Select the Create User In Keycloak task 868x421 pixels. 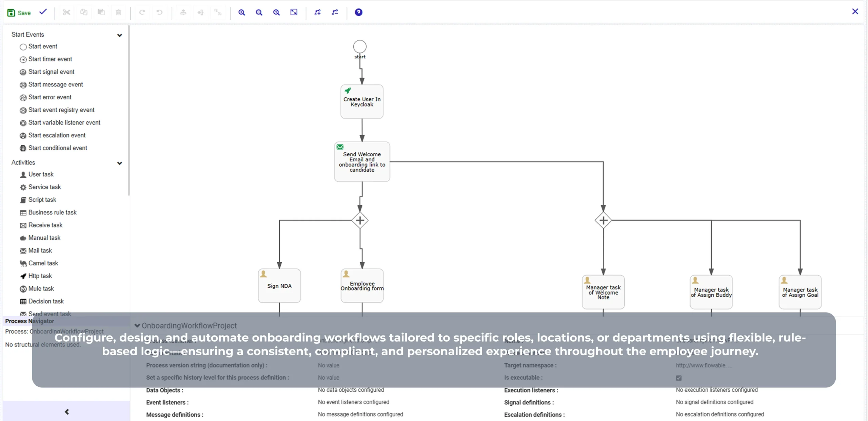click(x=362, y=102)
